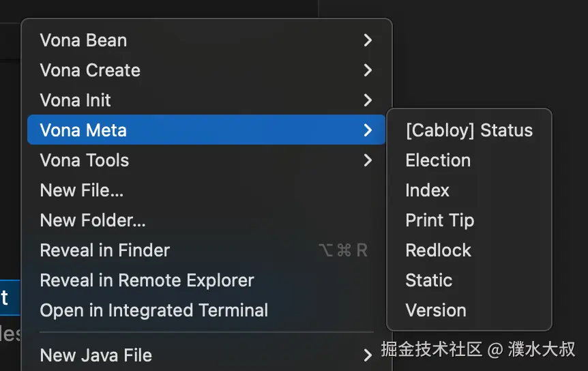Choose Election from Vona Meta submenu
The image size is (588, 371).
(x=438, y=160)
